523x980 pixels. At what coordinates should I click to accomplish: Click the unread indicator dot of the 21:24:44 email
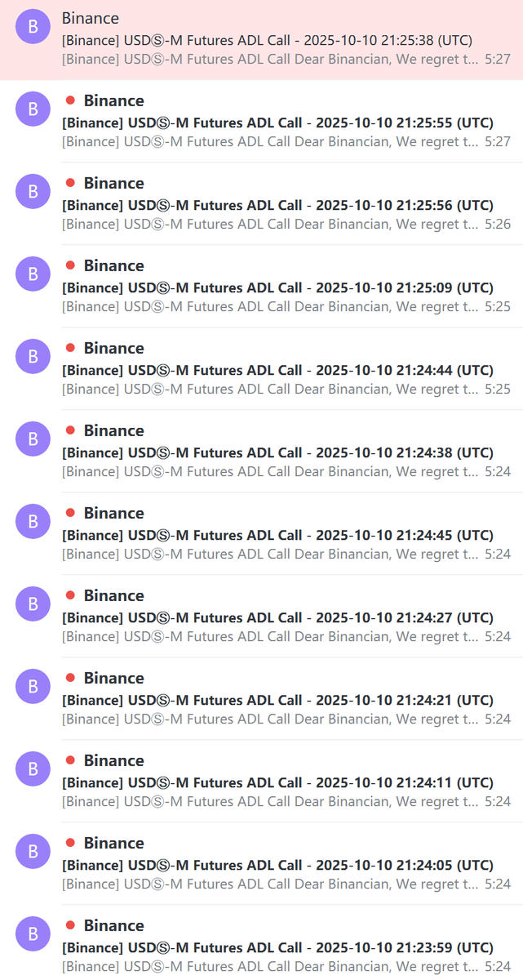point(70,348)
